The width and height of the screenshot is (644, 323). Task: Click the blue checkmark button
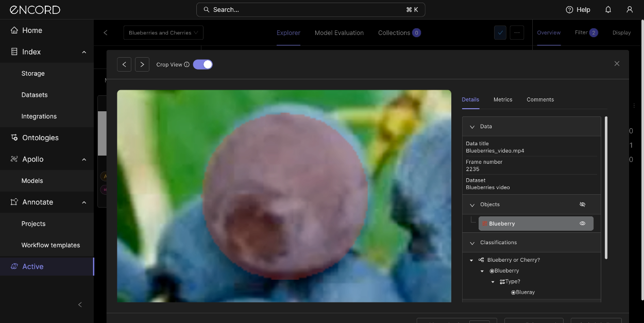point(500,33)
